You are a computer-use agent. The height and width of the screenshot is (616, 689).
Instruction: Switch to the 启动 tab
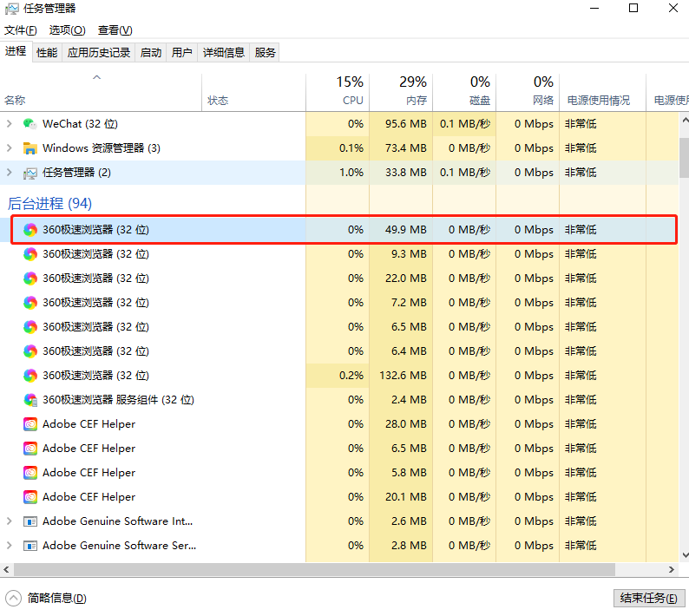tap(151, 52)
